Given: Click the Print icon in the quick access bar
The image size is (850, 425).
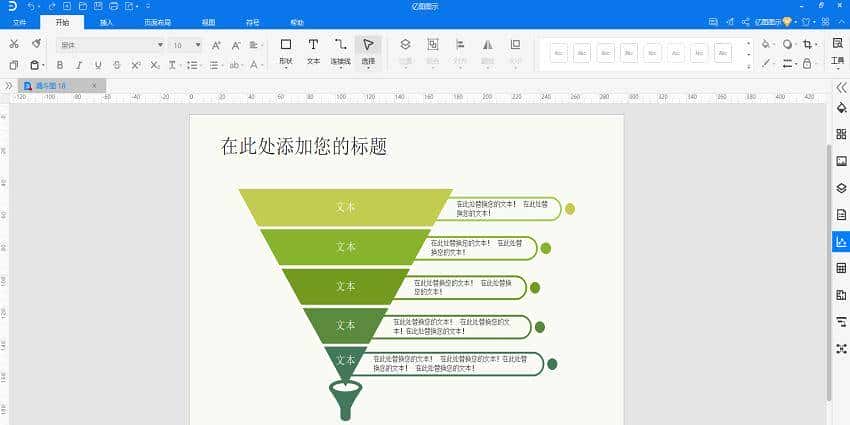Looking at the screenshot, I should pos(113,7).
